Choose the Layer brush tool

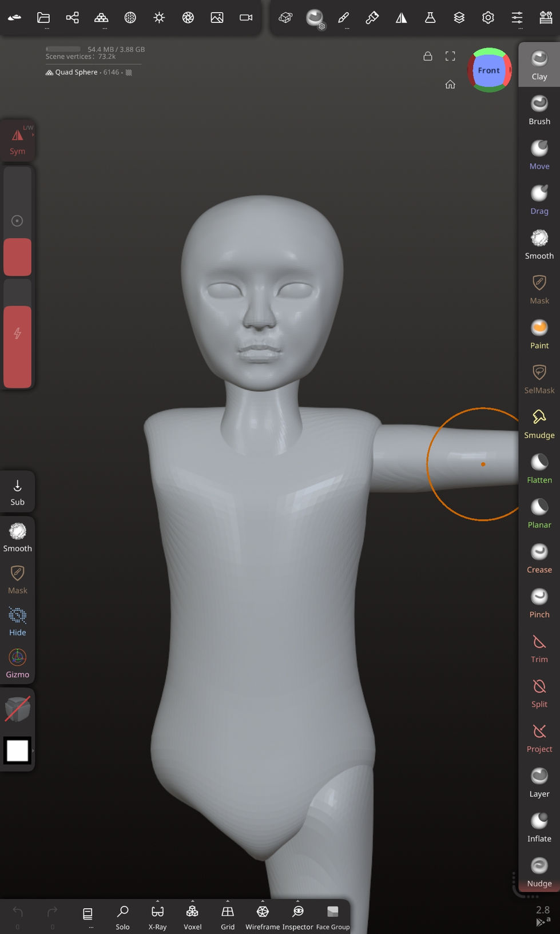539,782
